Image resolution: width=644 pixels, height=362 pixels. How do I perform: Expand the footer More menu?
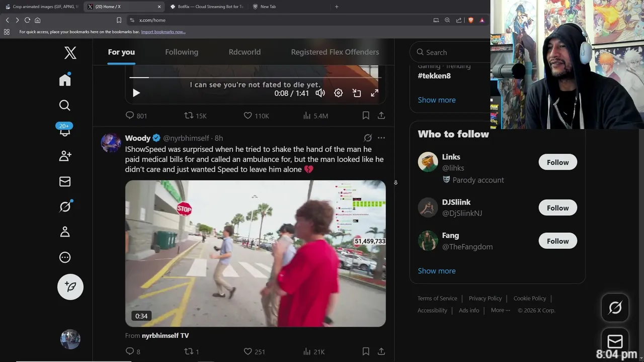(501, 310)
